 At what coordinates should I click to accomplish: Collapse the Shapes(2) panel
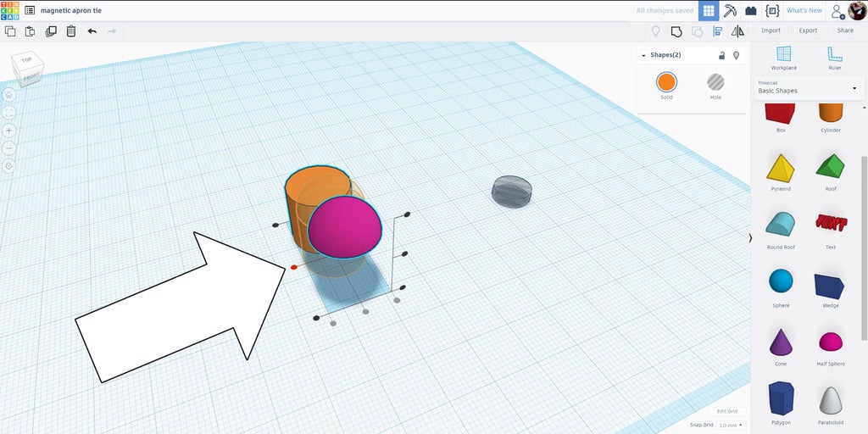tap(644, 55)
